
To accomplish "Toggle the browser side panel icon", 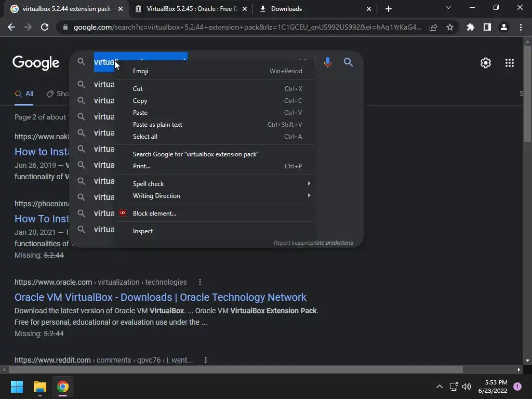I will click(487, 27).
